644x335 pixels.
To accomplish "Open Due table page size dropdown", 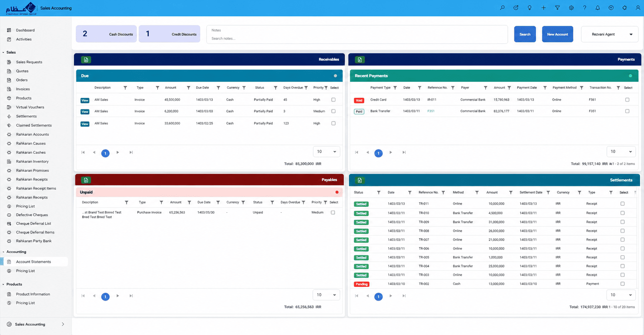I will [326, 152].
